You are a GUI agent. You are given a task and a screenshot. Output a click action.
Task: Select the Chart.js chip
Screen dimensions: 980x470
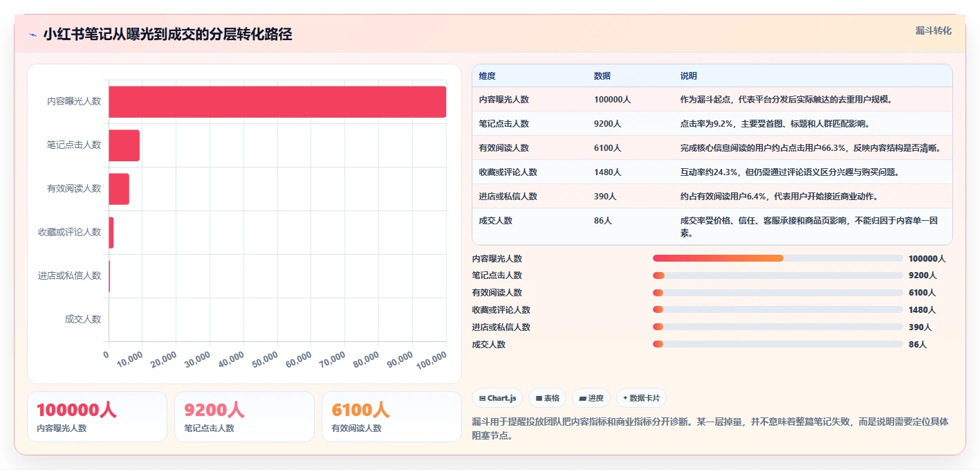pos(497,398)
